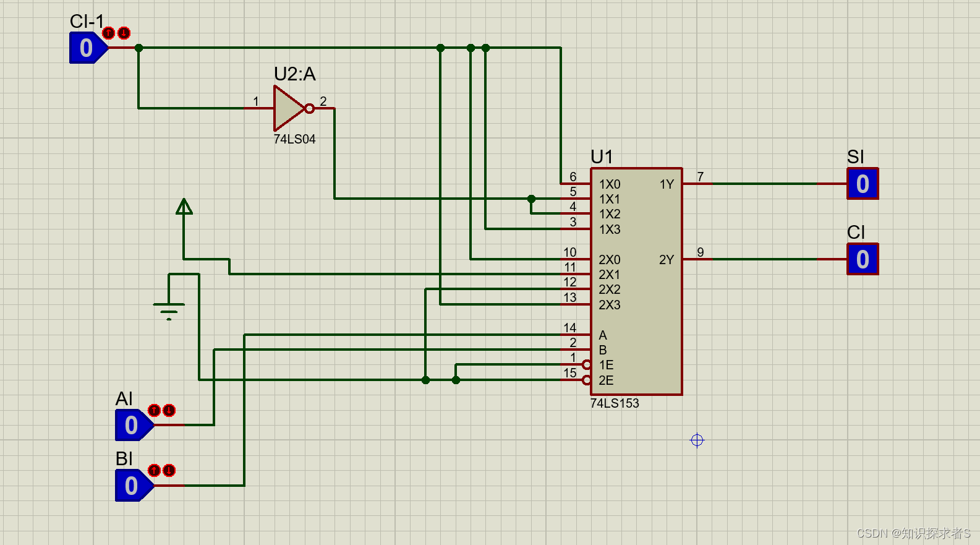Click the down arrow on CI-1 input
The width and height of the screenshot is (980, 545).
(x=124, y=33)
